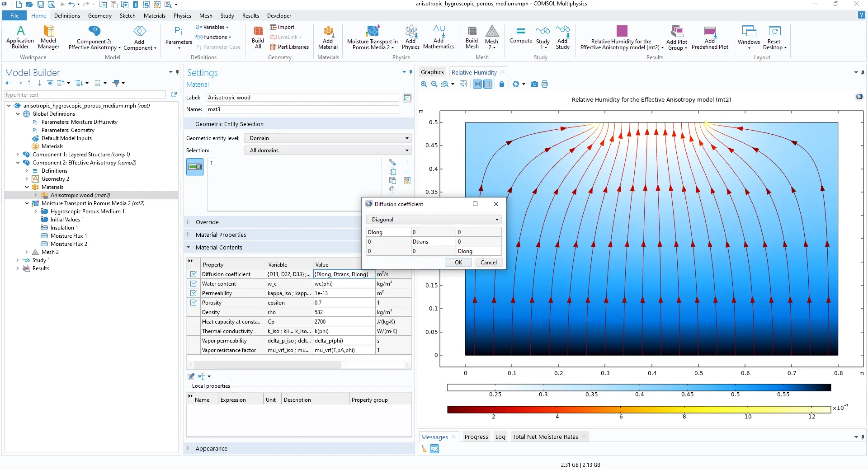This screenshot has width=868, height=470.
Task: Click the zoom in graphics icon
Action: pyautogui.click(x=424, y=84)
